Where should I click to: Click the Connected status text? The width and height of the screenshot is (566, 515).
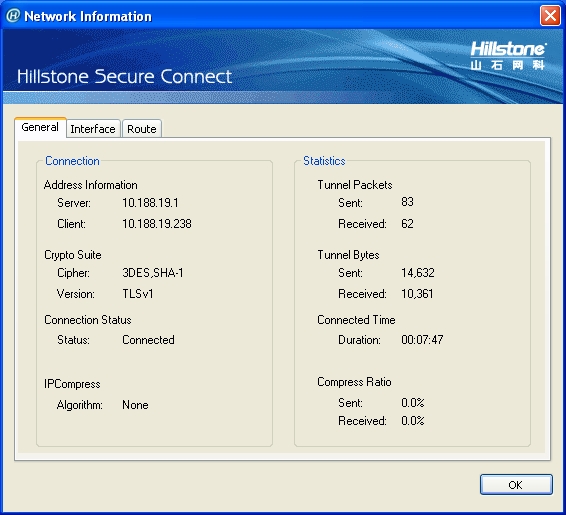point(148,340)
